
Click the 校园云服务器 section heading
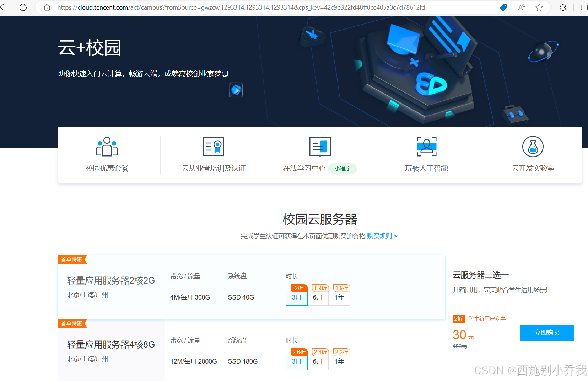click(x=320, y=219)
